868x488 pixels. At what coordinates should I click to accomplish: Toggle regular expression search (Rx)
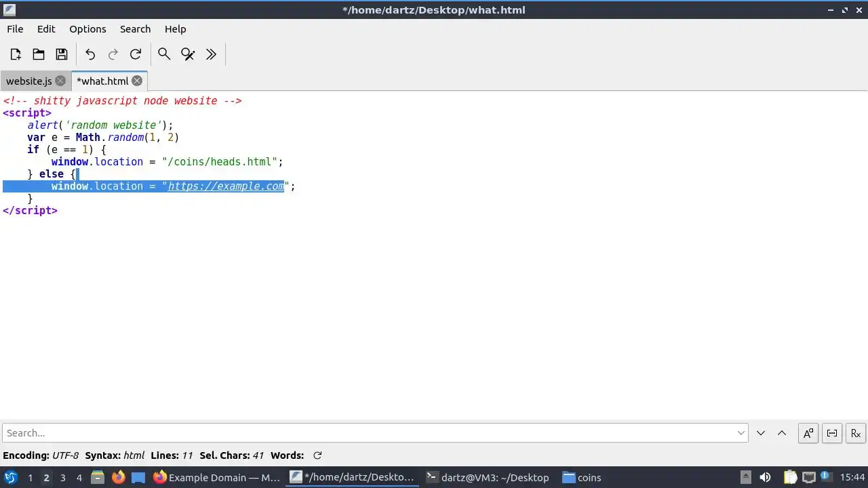tap(856, 433)
